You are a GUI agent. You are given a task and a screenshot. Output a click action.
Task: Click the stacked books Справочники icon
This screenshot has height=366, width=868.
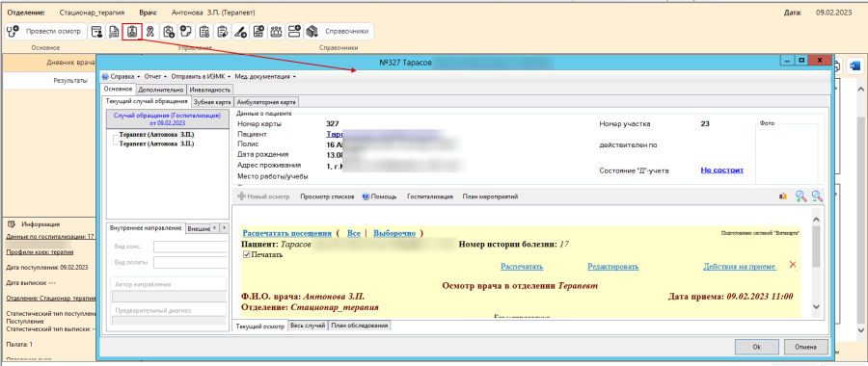coord(312,32)
